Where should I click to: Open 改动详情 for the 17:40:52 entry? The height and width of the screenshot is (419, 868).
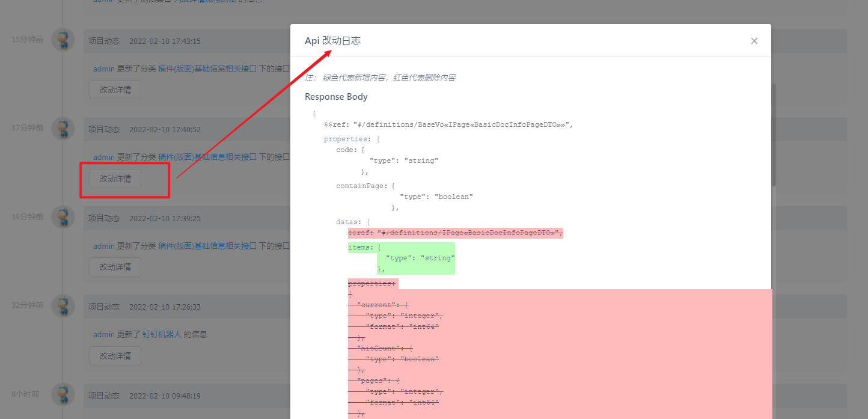tap(115, 179)
